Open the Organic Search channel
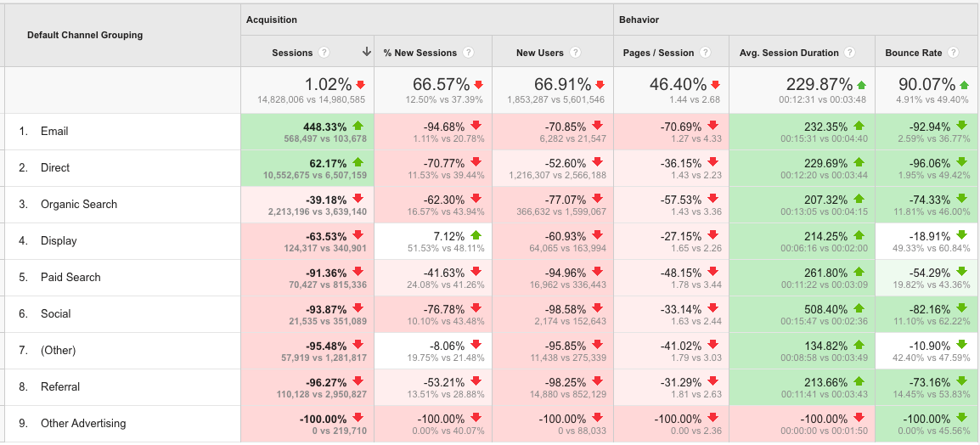980x445 pixels. [79, 205]
